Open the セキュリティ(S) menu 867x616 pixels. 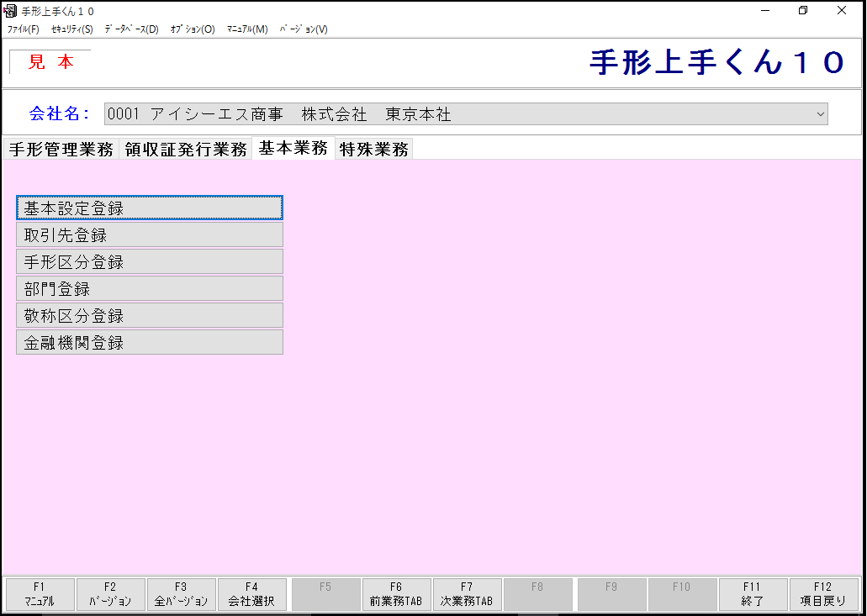coord(71,29)
